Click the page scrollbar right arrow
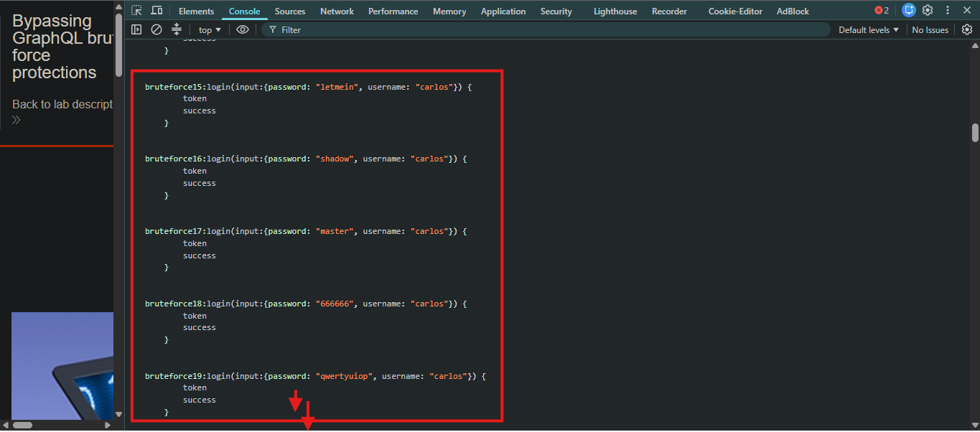Viewport: 980px width, 432px height. click(108, 425)
